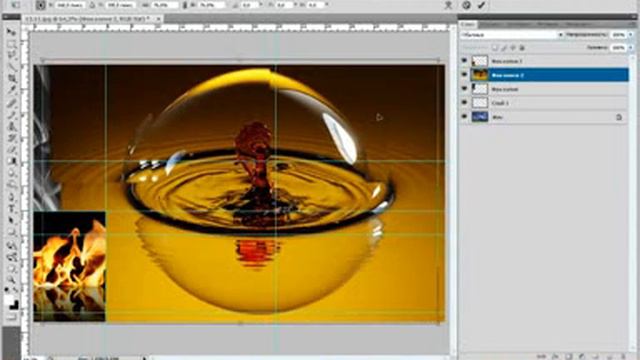Image resolution: width=640 pixels, height=360 pixels.
Task: Select the Crop tool
Action: click(11, 78)
